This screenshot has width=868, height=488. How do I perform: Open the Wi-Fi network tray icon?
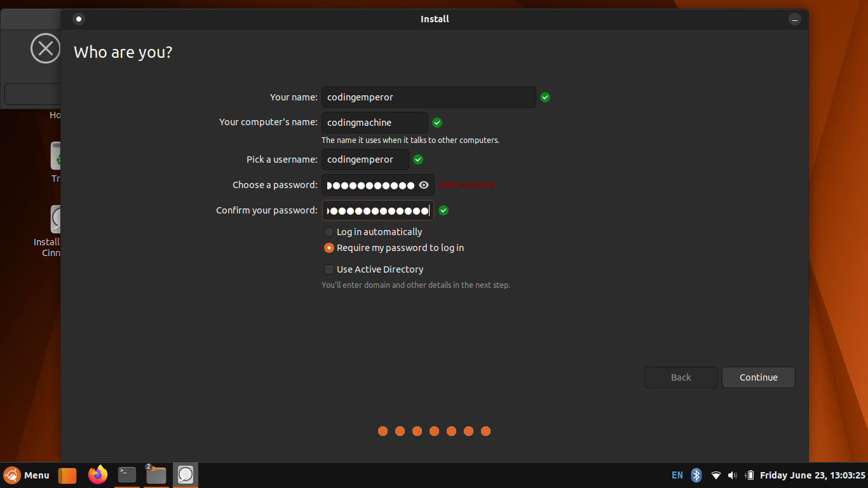pos(716,475)
